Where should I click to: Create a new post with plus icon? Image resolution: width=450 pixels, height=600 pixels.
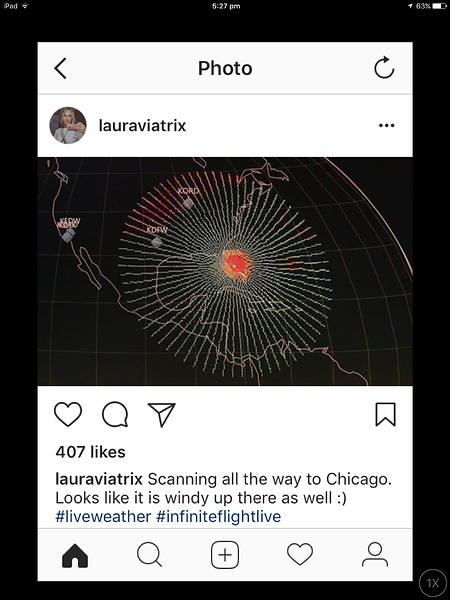point(225,555)
